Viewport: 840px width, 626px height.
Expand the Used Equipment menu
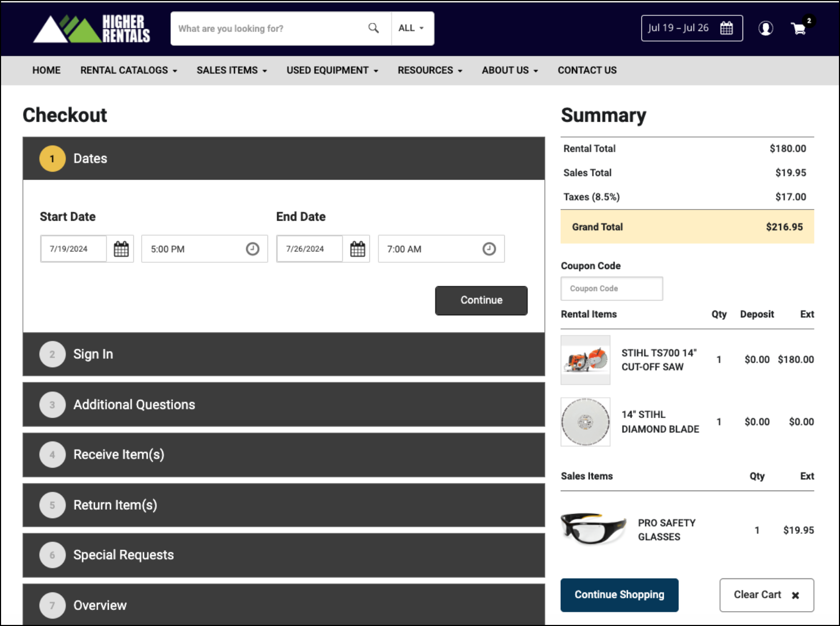[x=332, y=70]
